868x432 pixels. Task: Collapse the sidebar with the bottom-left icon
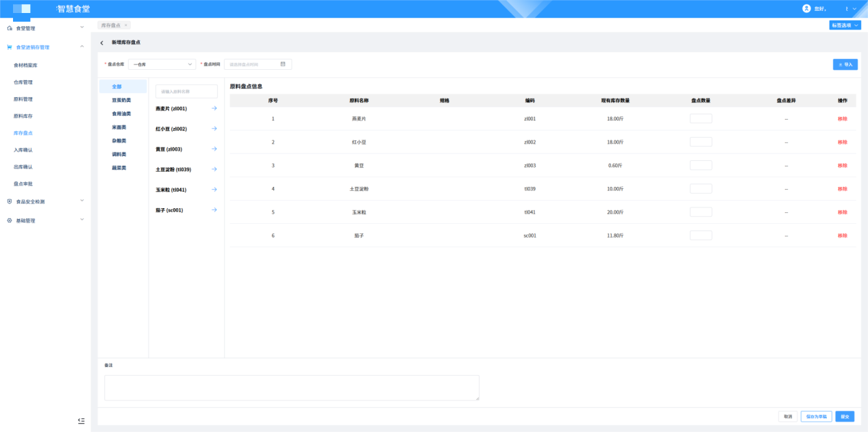click(81, 420)
